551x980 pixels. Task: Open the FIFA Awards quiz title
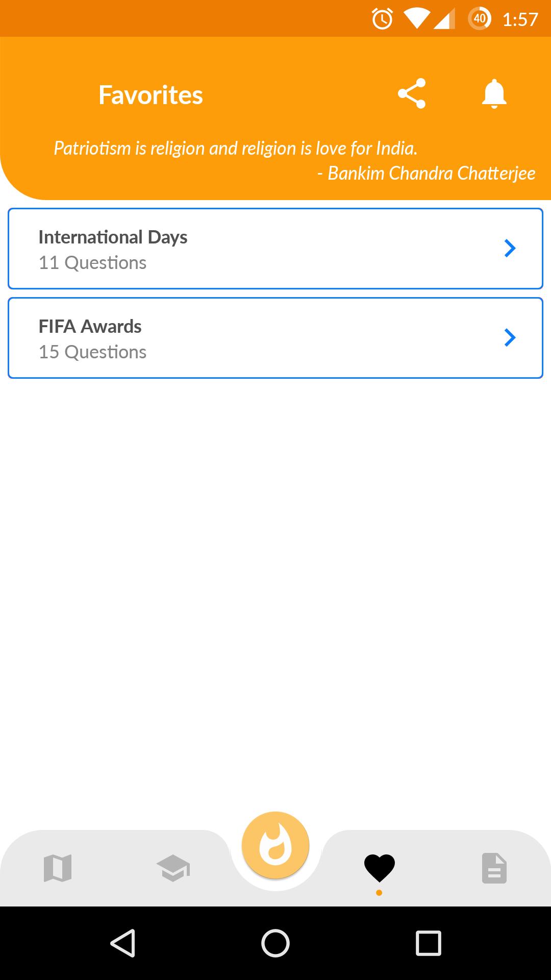click(90, 327)
